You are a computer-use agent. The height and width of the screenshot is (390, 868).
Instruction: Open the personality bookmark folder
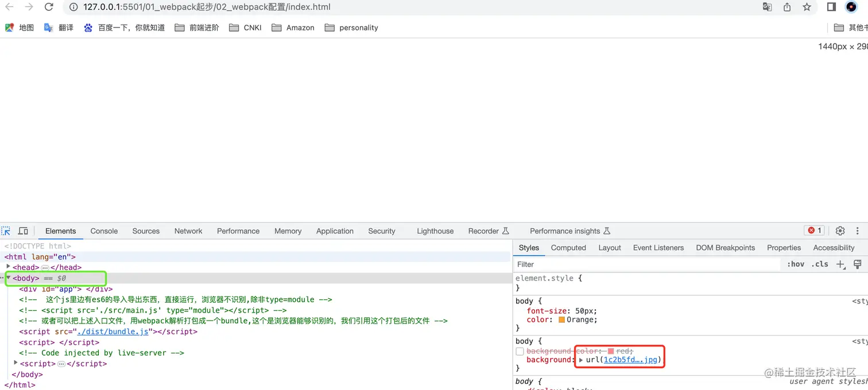point(351,28)
